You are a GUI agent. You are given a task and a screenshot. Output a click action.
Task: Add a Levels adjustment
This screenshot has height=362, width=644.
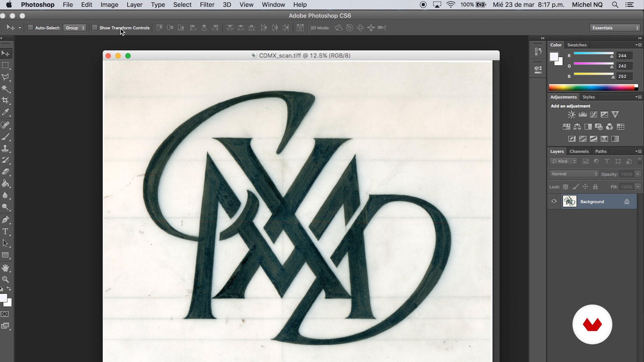click(583, 115)
